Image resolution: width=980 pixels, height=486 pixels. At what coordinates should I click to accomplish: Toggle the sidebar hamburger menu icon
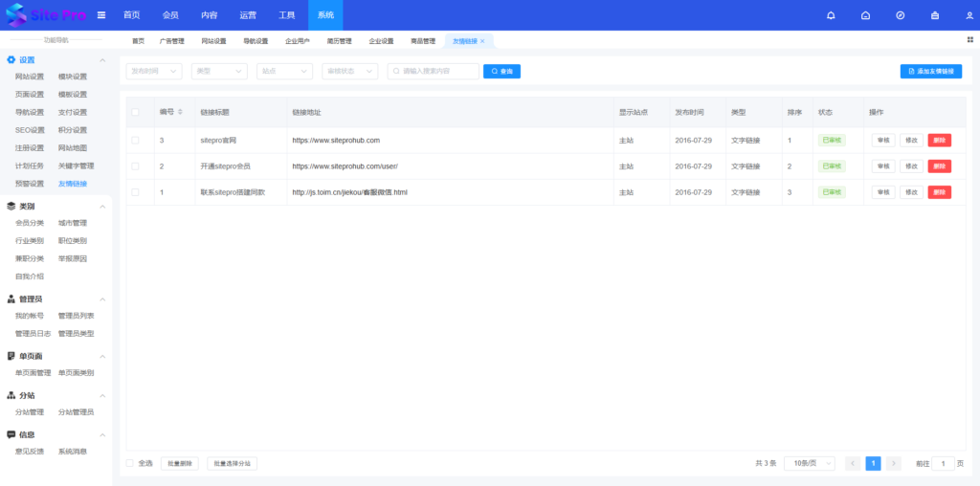pos(101,15)
